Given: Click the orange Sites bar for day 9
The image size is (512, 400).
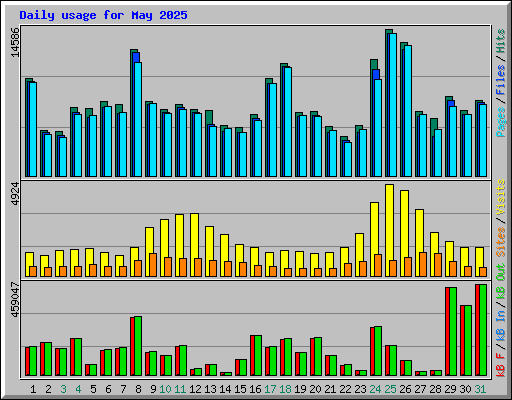Looking at the screenshot, I should tap(153, 265).
